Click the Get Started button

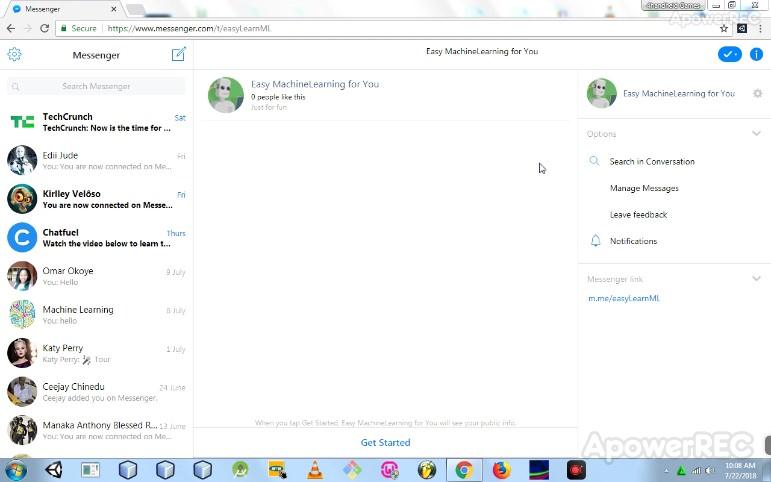(385, 442)
